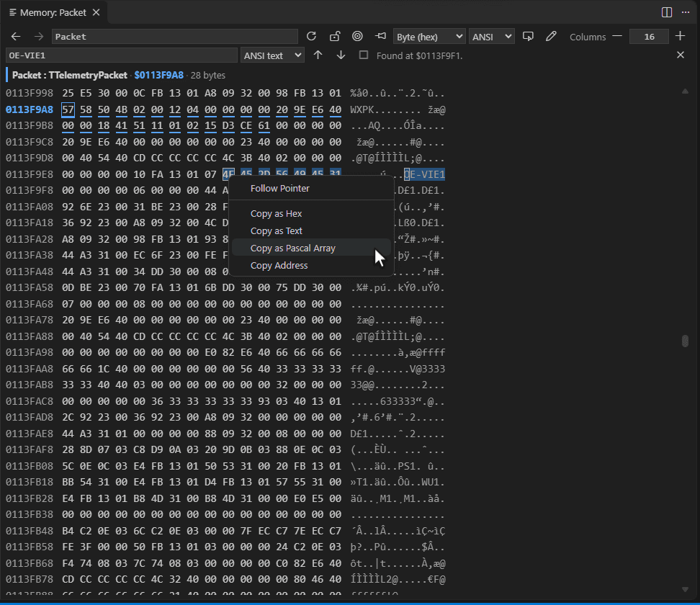Toggle the lock icon in toolbar
This screenshot has height=605, width=700.
click(x=334, y=37)
